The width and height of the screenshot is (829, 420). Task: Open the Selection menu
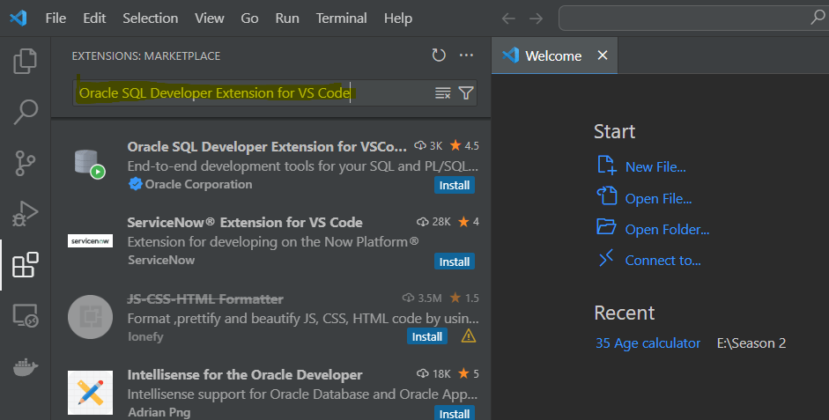coord(148,18)
